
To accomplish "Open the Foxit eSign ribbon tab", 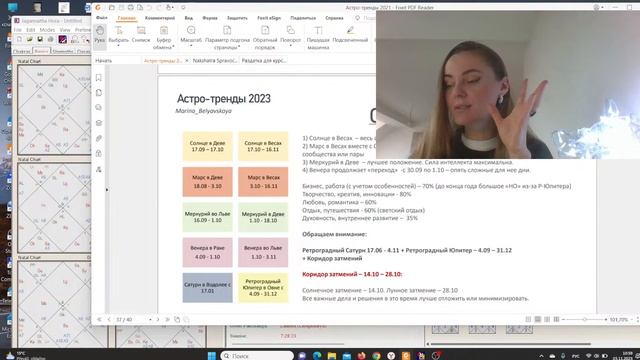I will coord(269,18).
